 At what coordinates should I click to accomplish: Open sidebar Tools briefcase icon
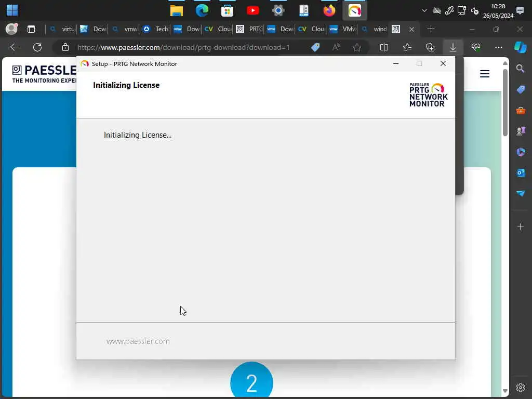point(521,111)
